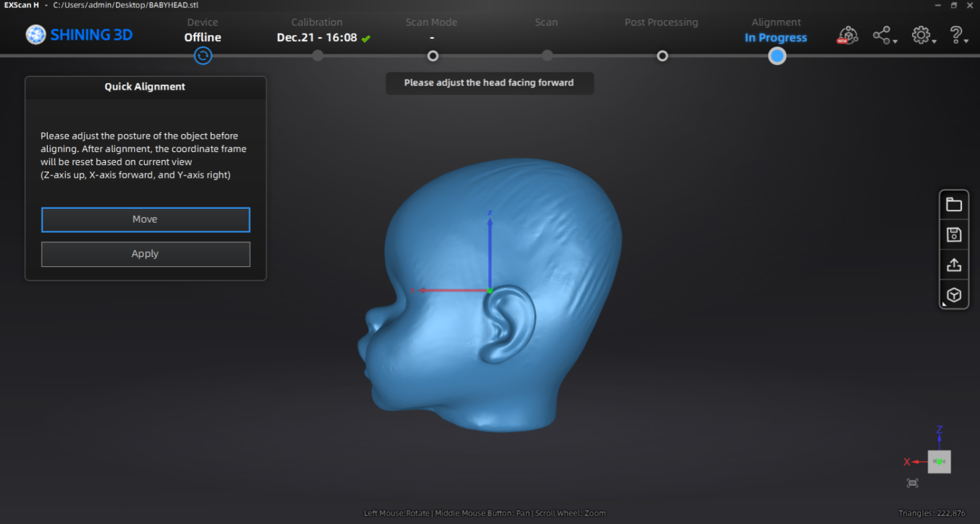Click the fit-to-view icon near the axes

click(x=912, y=483)
